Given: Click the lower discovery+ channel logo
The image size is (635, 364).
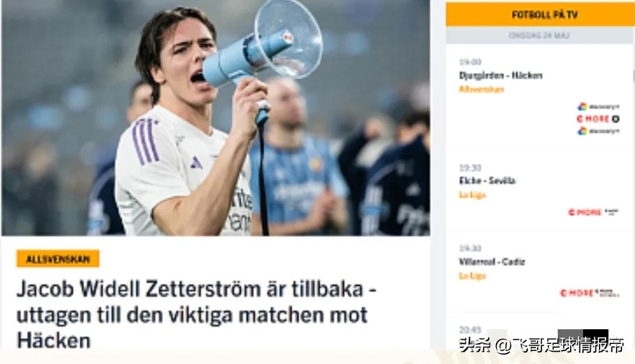Looking at the screenshot, I should pyautogui.click(x=598, y=131).
